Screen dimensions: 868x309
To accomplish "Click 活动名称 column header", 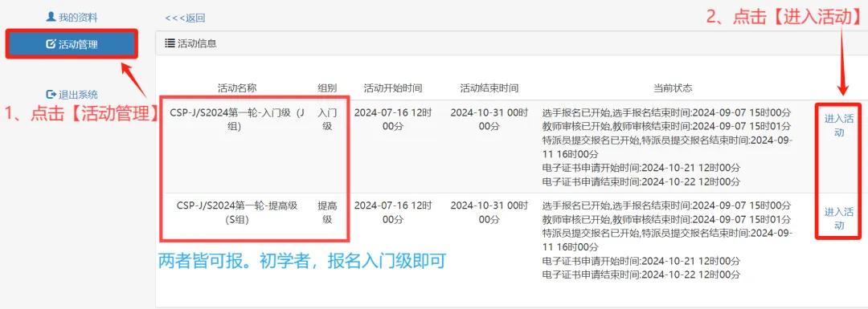I will tap(237, 88).
